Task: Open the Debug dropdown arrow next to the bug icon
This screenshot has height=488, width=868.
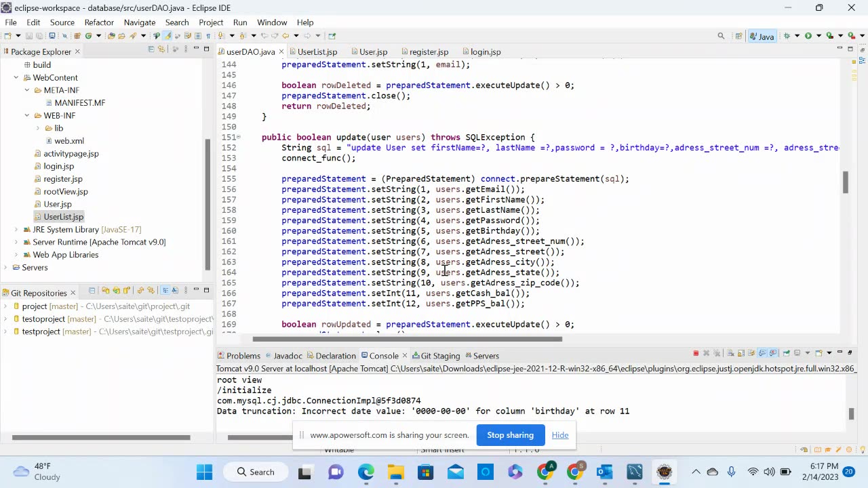Action: pos(797,36)
